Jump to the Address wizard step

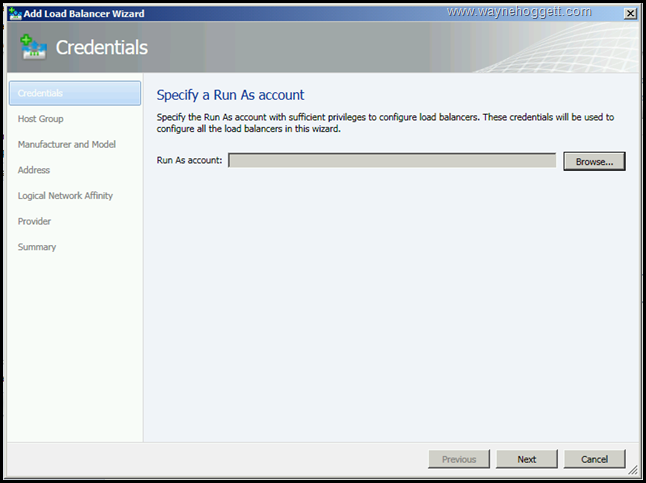[x=34, y=170]
